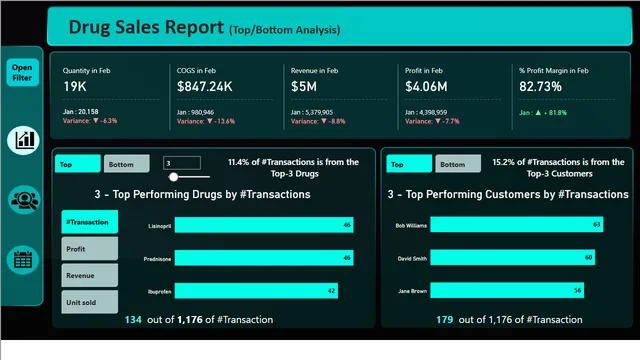Select Bottom in the customers panel
Screen dimensions: 640x360
458,164
